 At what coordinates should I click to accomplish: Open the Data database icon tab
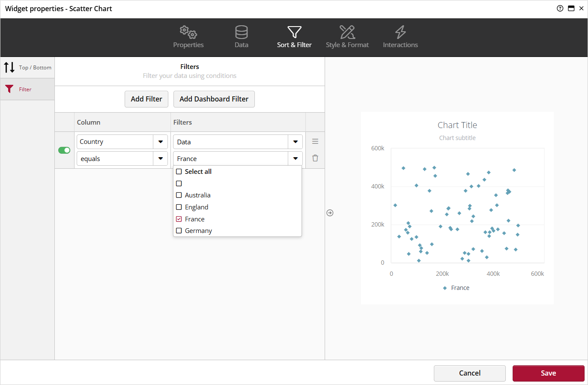(x=242, y=32)
